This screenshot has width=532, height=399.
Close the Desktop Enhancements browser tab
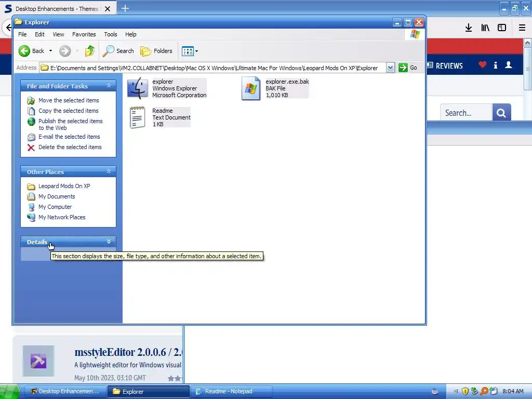pyautogui.click(x=107, y=9)
